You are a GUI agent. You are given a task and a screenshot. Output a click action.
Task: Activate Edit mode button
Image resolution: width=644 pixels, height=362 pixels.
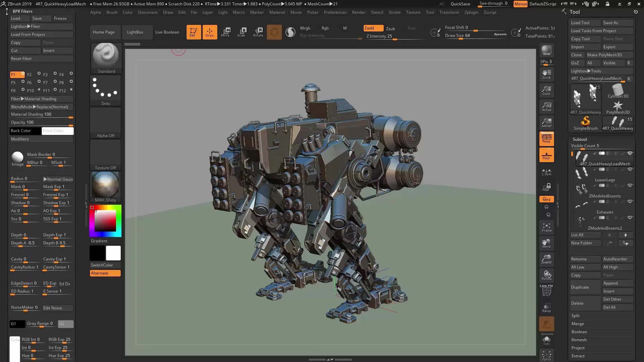click(x=194, y=32)
